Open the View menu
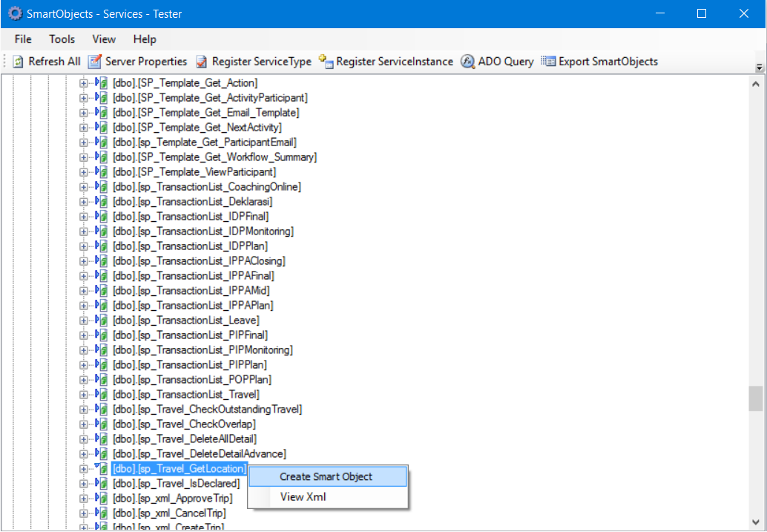Screen dimensions: 767x532 103,39
